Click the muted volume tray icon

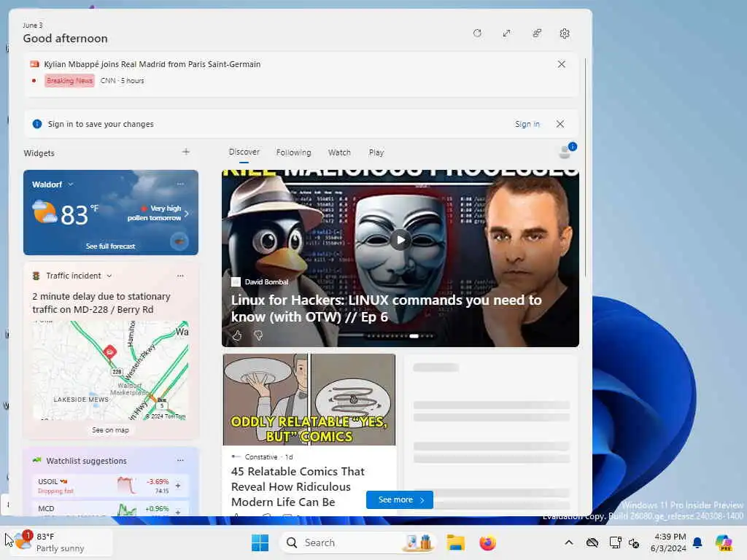pos(634,542)
